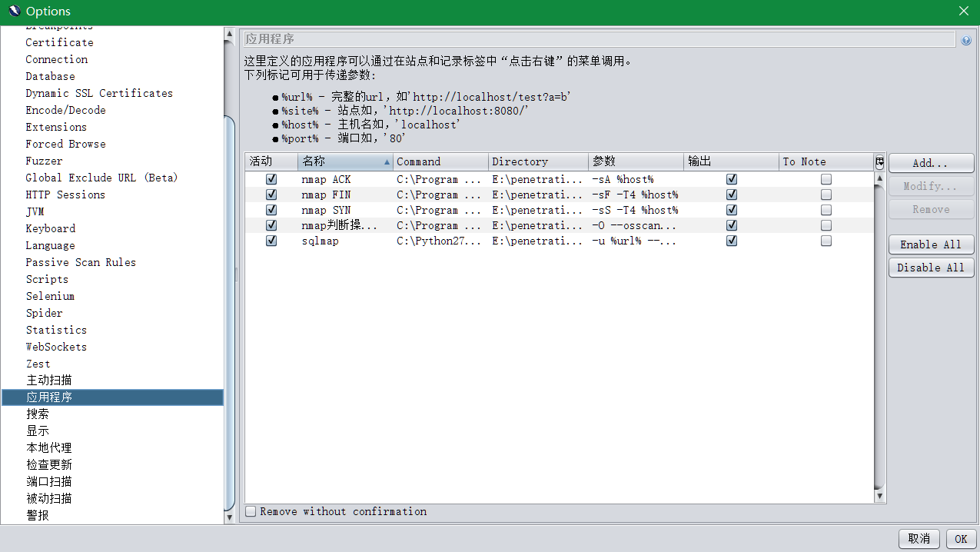
Task: Toggle 输出 checkbox for nmap ACK
Action: coord(732,179)
